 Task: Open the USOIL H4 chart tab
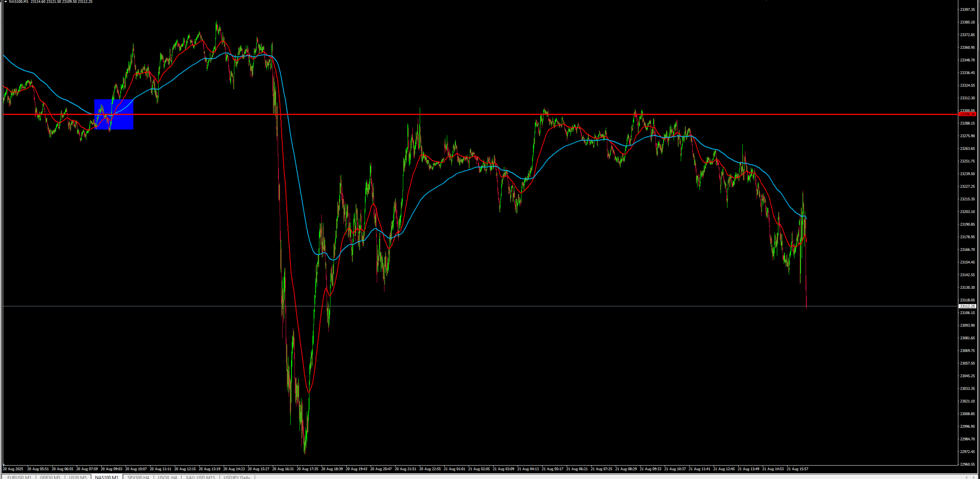[x=167, y=477]
